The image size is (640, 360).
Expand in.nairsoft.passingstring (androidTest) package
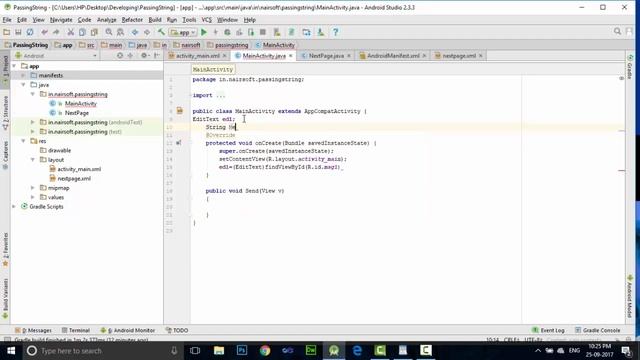33,122
